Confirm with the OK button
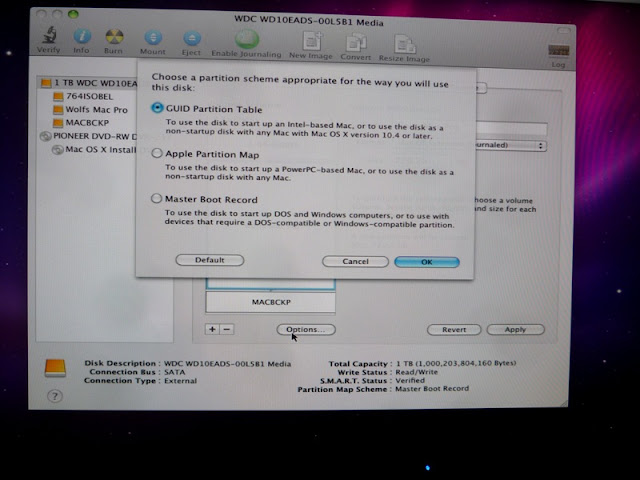 427,262
